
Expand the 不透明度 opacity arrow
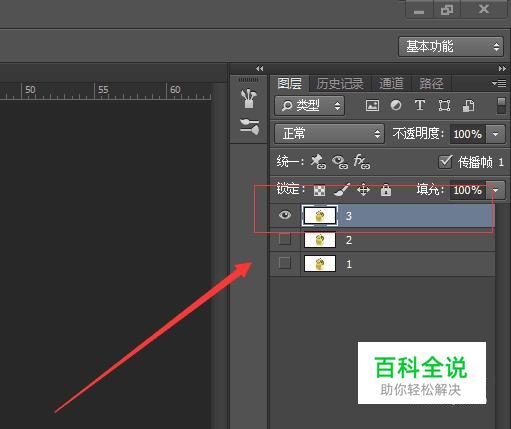(496, 134)
